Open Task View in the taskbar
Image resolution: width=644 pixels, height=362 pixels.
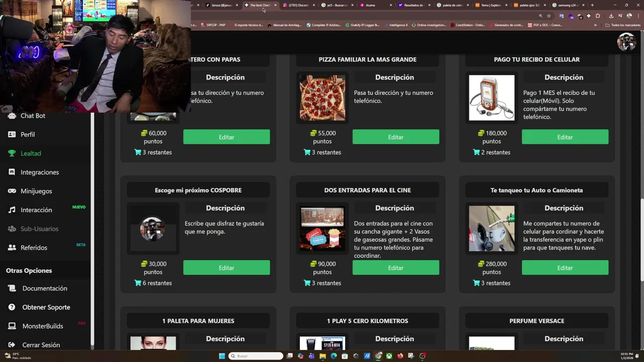pos(290,356)
